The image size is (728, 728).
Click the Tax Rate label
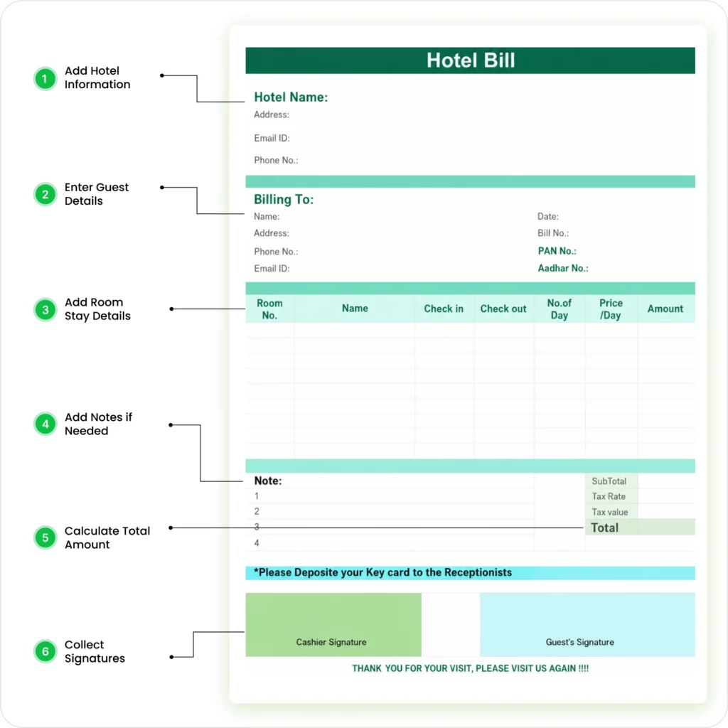point(609,497)
